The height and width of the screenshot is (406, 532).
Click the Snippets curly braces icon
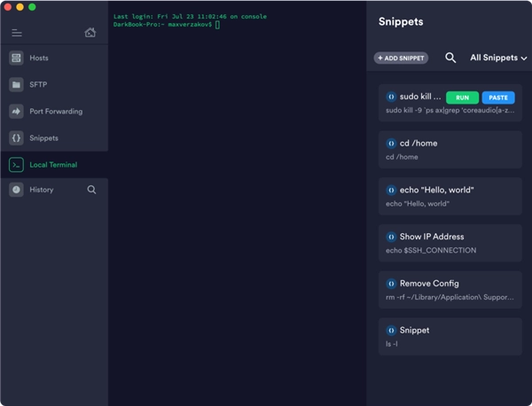click(x=16, y=138)
